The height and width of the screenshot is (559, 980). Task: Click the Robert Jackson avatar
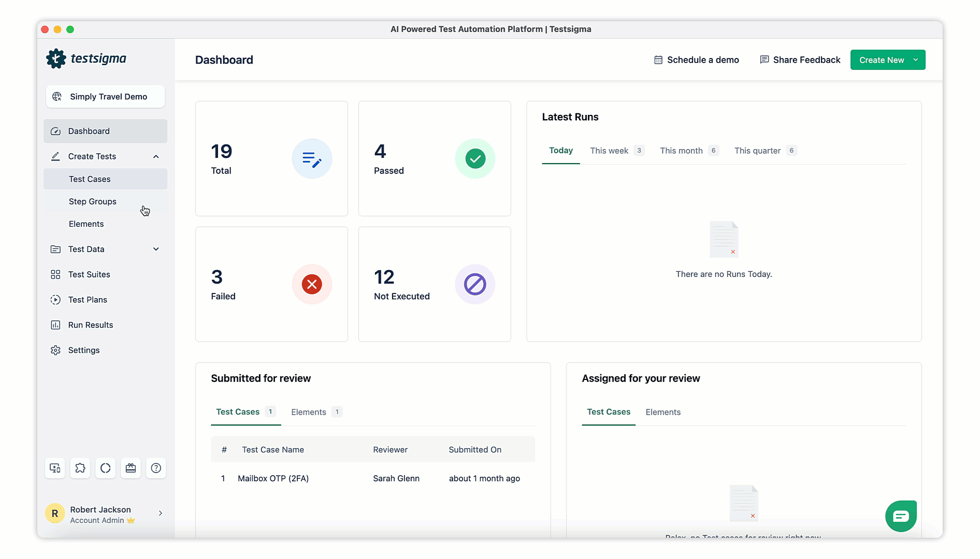coord(55,513)
